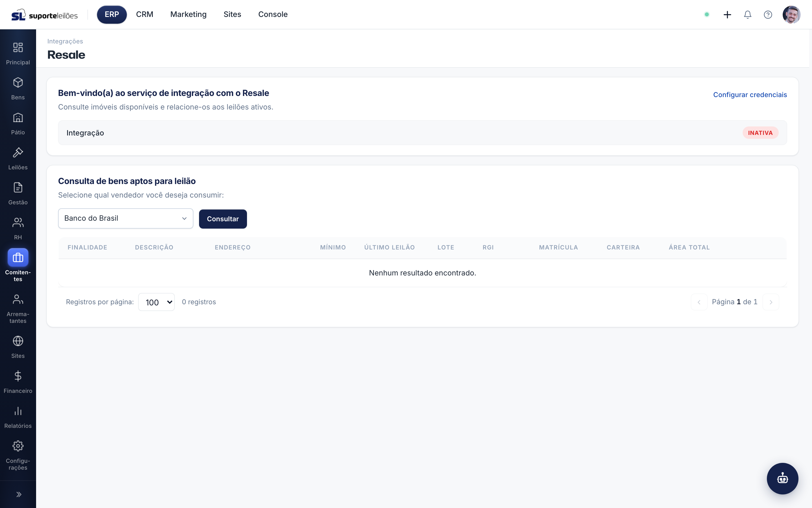The height and width of the screenshot is (508, 812).
Task: Open the help question mark icon
Action: (x=768, y=14)
